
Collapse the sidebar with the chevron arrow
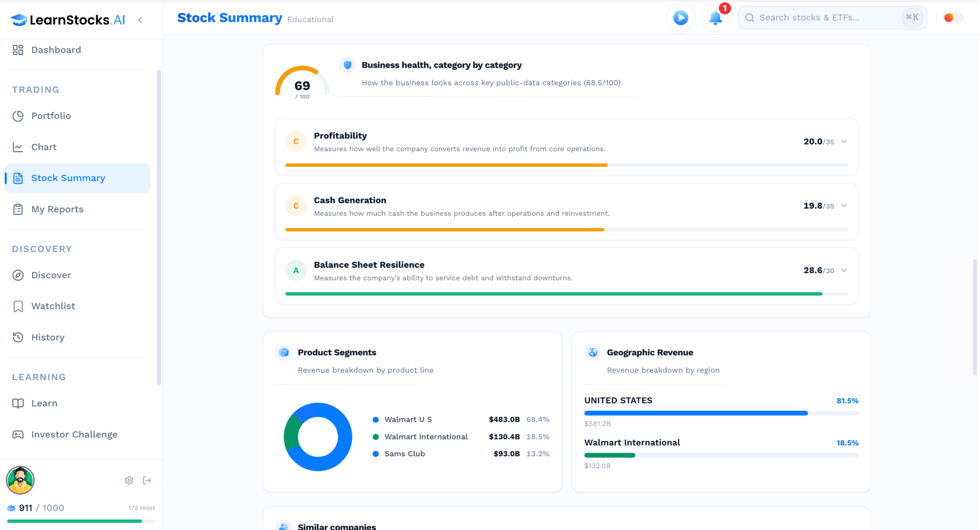click(x=140, y=20)
